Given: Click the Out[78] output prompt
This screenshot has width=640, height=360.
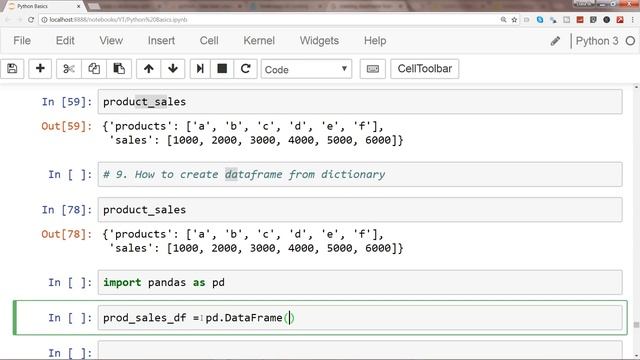Looking at the screenshot, I should (67, 234).
